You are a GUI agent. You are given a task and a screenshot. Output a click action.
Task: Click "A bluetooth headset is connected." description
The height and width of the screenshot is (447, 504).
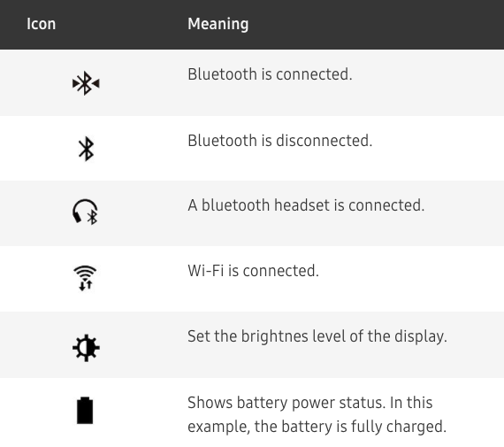coord(306,205)
